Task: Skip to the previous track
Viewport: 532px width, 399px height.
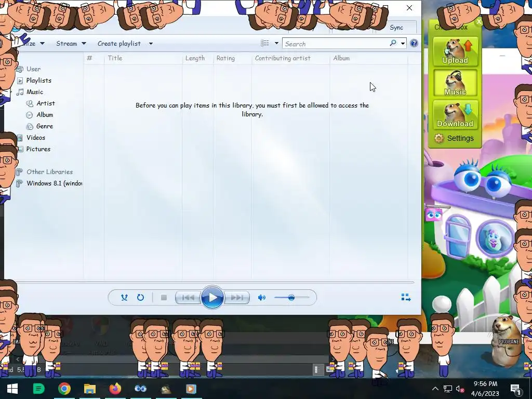Action: tap(188, 298)
